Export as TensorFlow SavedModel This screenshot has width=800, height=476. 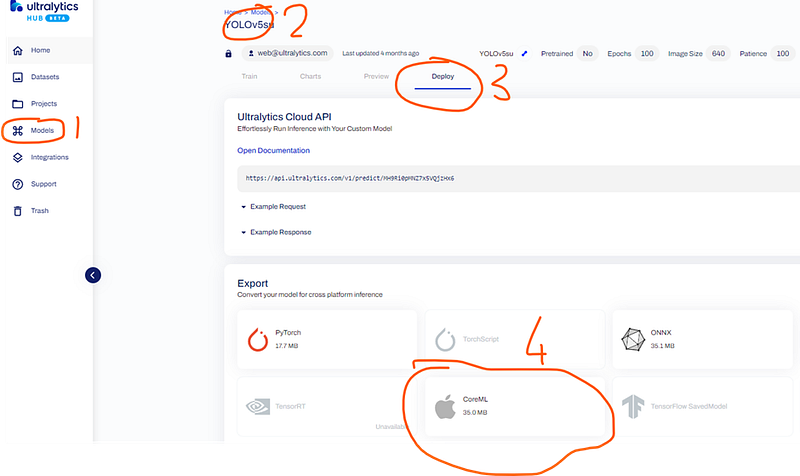[703, 407]
